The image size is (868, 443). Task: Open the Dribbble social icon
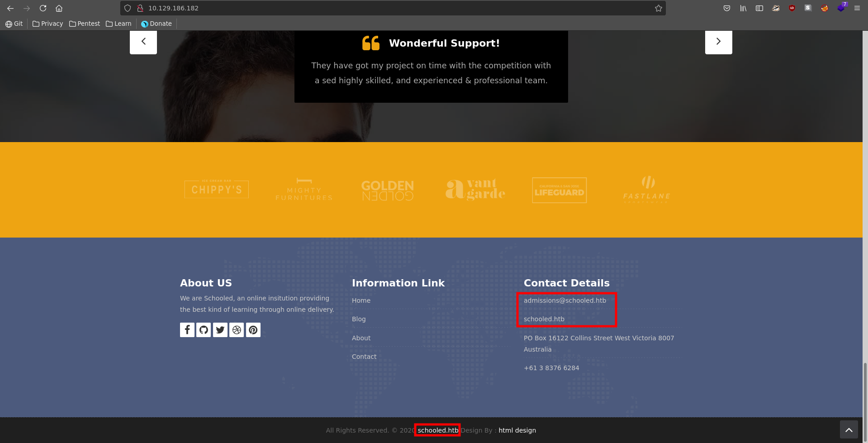(x=237, y=330)
